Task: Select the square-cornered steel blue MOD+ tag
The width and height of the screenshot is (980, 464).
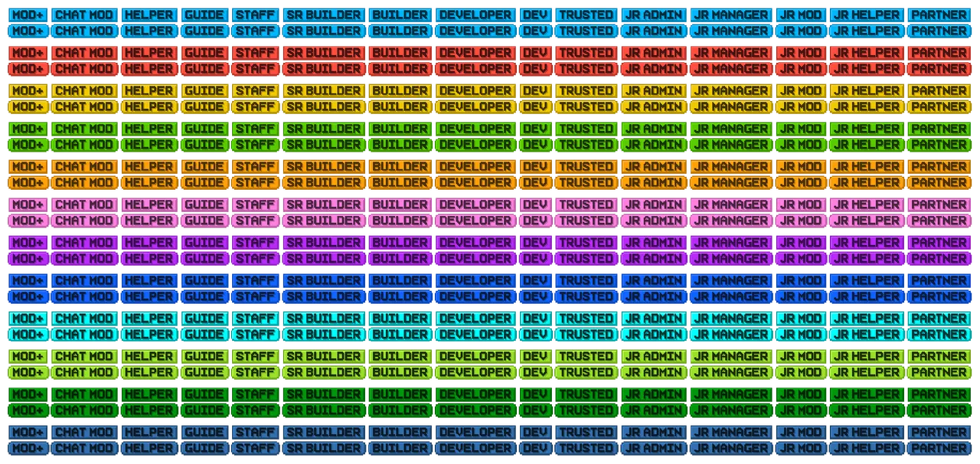Action: click(x=28, y=432)
